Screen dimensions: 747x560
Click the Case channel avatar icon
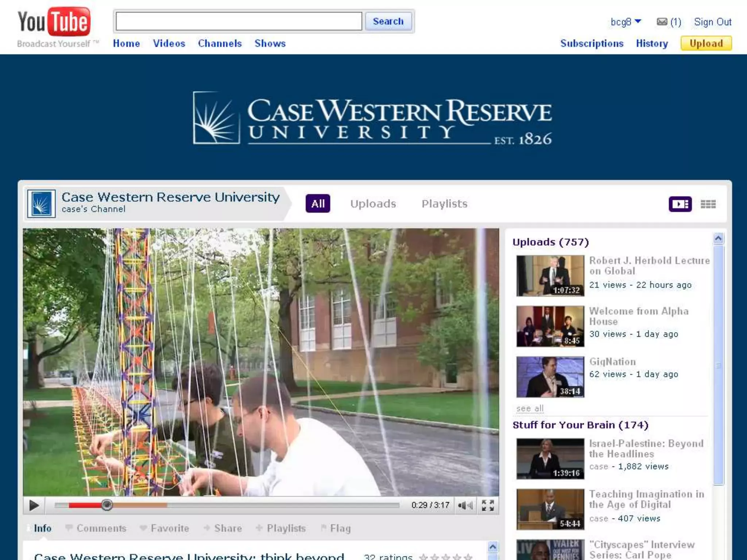coord(42,204)
